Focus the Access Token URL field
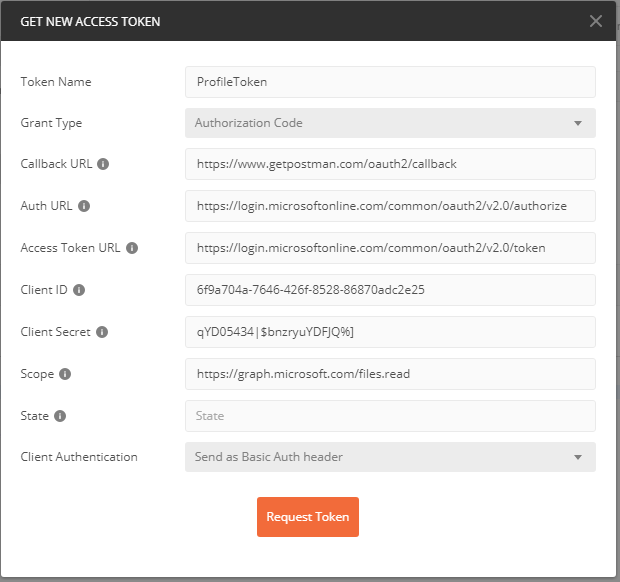Image resolution: width=620 pixels, height=582 pixels. coord(390,248)
